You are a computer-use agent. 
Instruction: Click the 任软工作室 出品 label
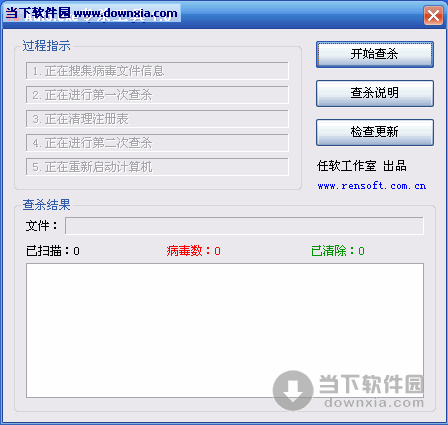click(x=362, y=166)
